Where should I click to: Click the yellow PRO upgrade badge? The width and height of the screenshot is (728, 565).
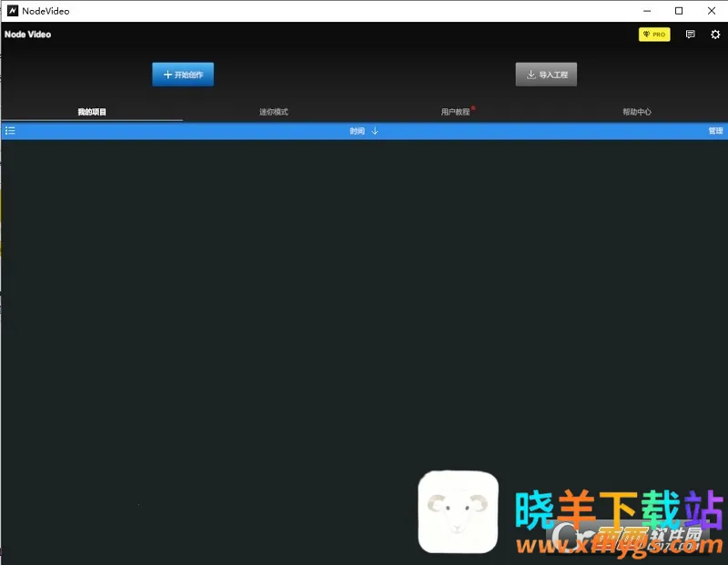point(653,35)
